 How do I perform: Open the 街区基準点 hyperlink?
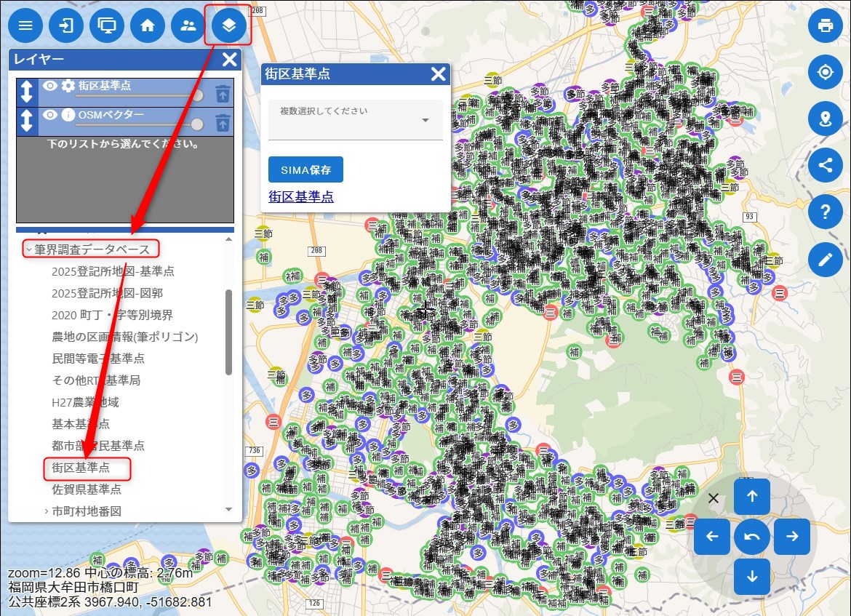tap(300, 196)
